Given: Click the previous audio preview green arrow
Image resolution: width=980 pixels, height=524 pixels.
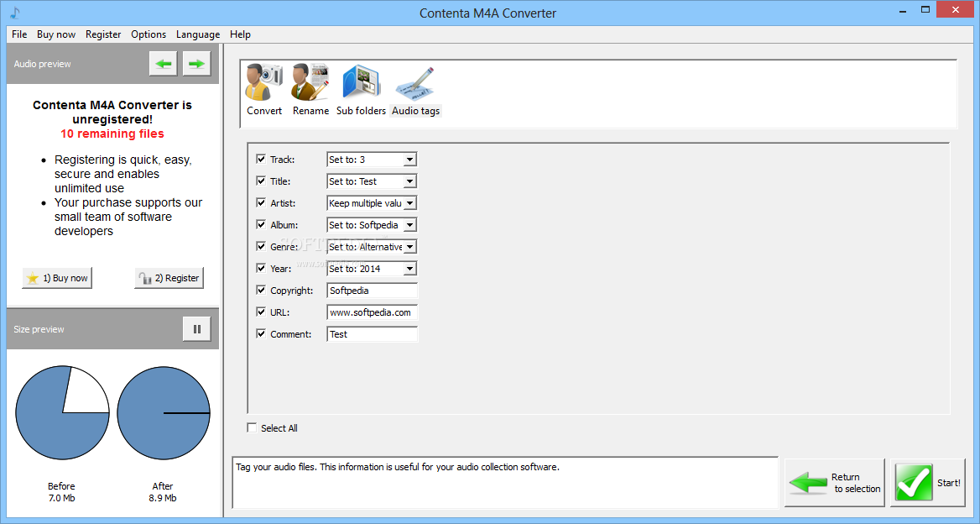Looking at the screenshot, I should point(163,64).
